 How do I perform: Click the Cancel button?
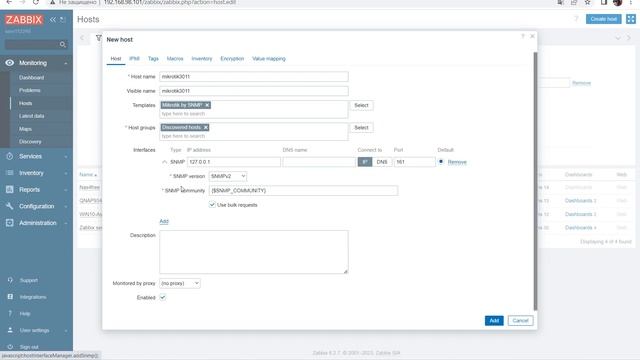pyautogui.click(x=520, y=320)
